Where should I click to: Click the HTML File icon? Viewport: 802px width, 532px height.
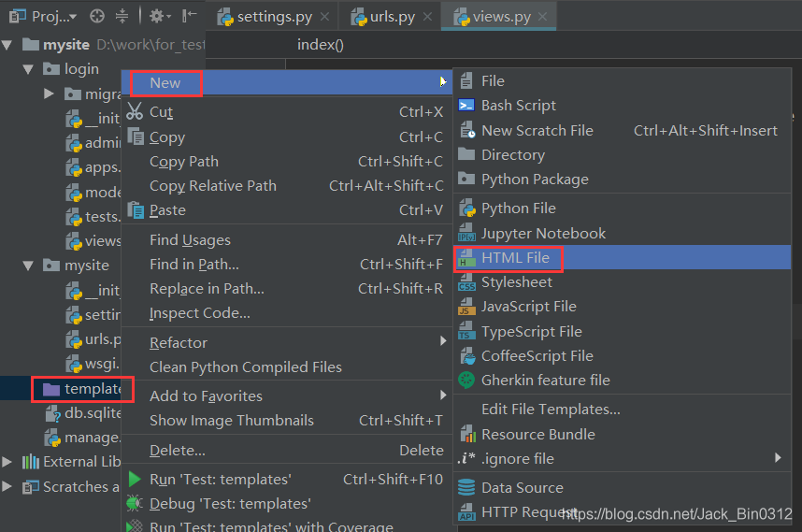465,258
